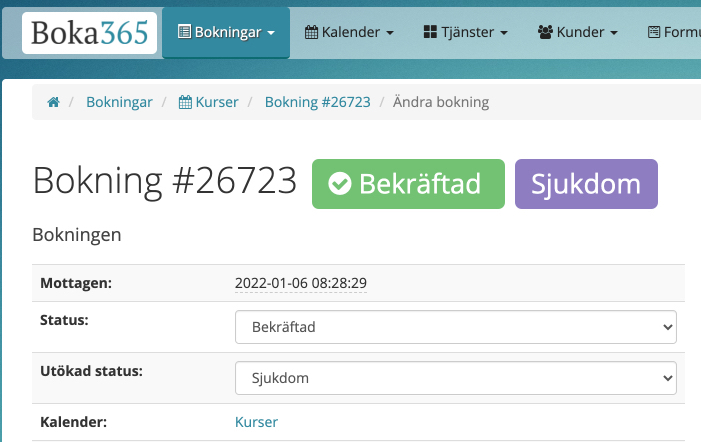Open the Tjänster menu

(466, 32)
